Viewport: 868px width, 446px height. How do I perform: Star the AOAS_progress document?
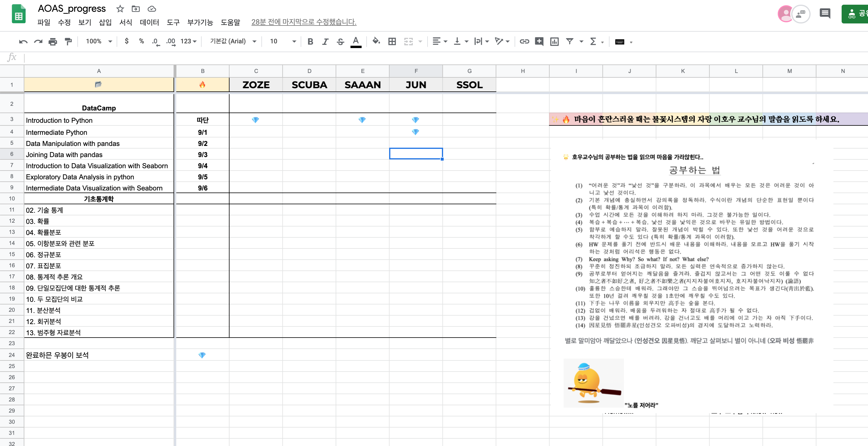120,9
